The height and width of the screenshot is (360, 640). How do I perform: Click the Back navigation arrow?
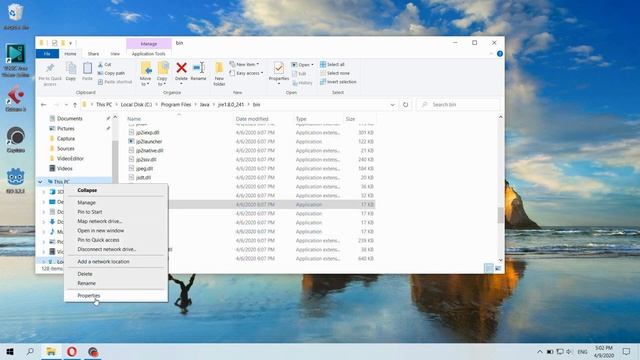pos(44,105)
